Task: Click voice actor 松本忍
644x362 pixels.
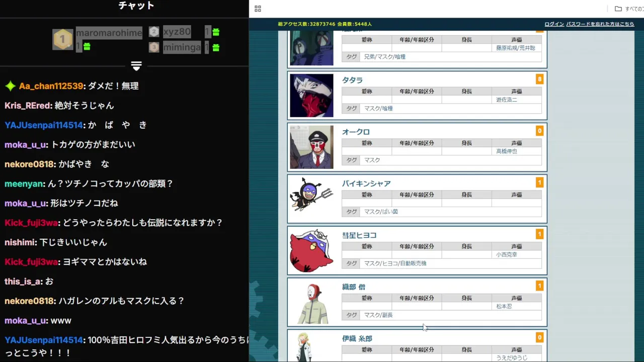Action: pos(504,307)
